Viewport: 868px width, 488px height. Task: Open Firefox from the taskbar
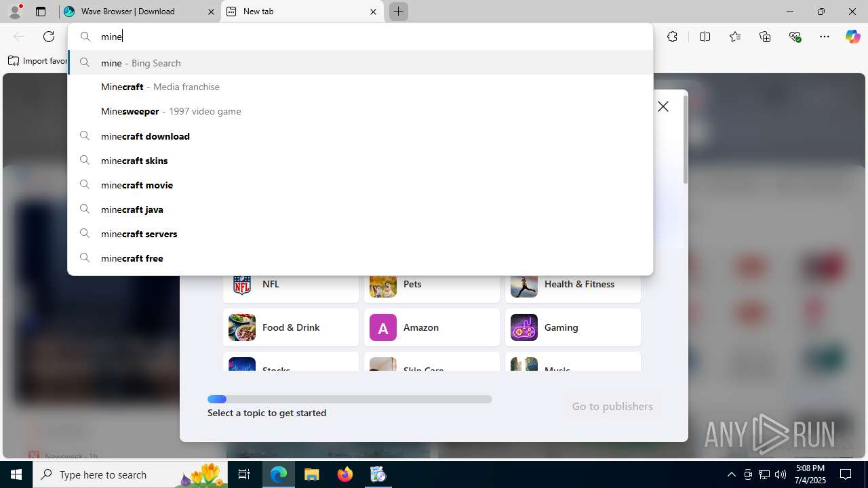345,474
